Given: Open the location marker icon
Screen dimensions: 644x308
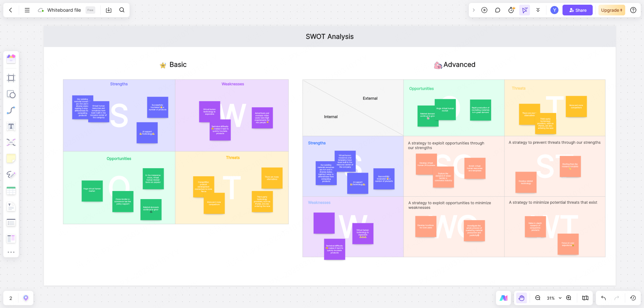Looking at the screenshot, I should coord(26,298).
